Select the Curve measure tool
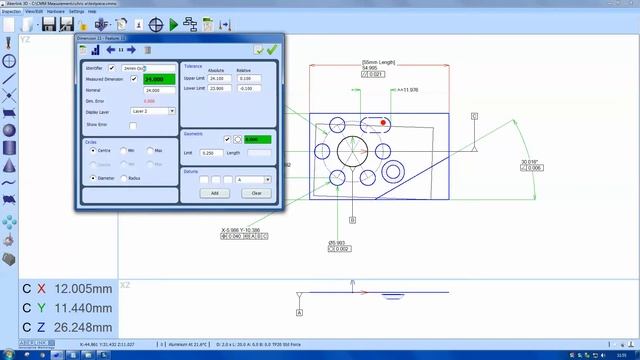The height and width of the screenshot is (360, 640). 9,182
